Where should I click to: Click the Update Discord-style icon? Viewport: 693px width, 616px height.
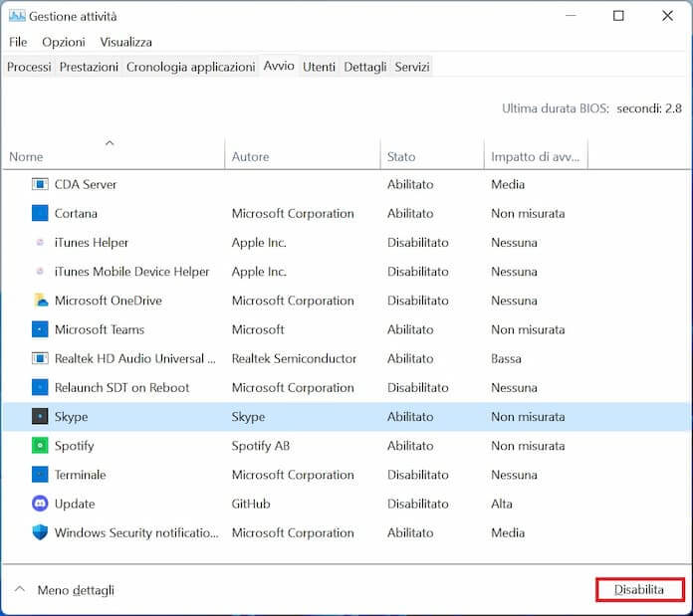(x=40, y=504)
